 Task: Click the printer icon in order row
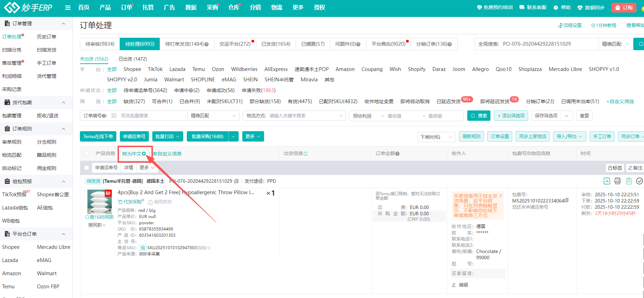pyautogui.click(x=617, y=181)
